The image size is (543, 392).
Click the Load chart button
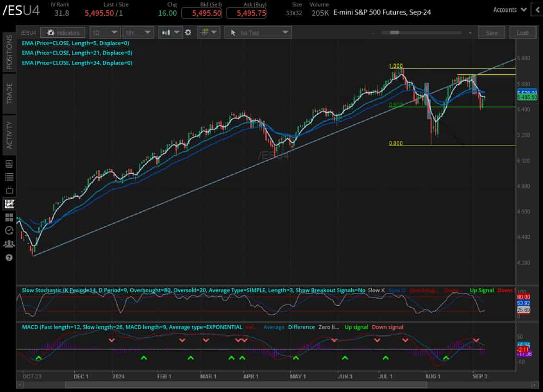[x=522, y=33]
